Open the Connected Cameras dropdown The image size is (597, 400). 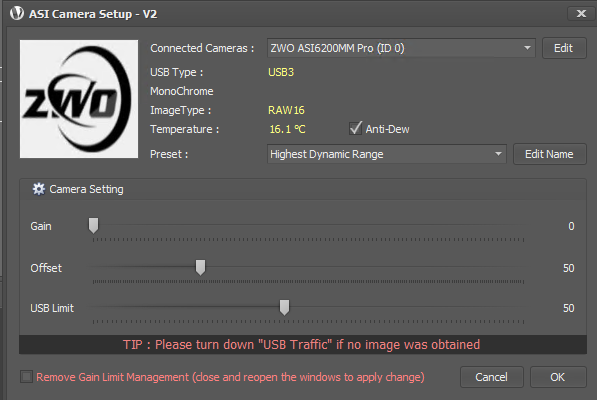click(401, 48)
